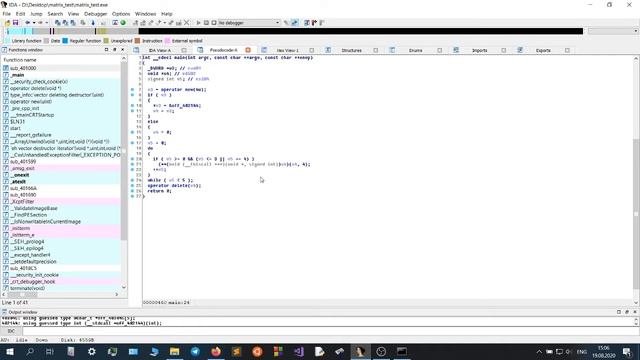Screen dimensions: 640x360
Task: Select terminate(void) in the functions list
Action: 61,288
